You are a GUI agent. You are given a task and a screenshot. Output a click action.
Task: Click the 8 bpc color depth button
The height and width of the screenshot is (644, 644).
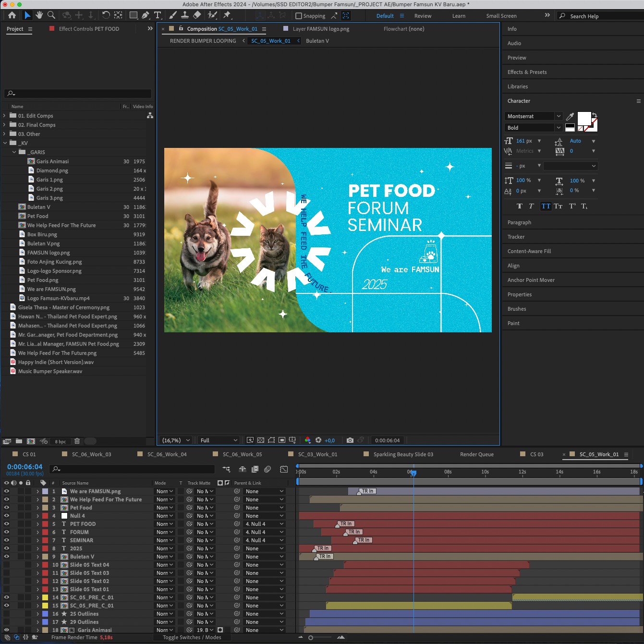(x=61, y=441)
